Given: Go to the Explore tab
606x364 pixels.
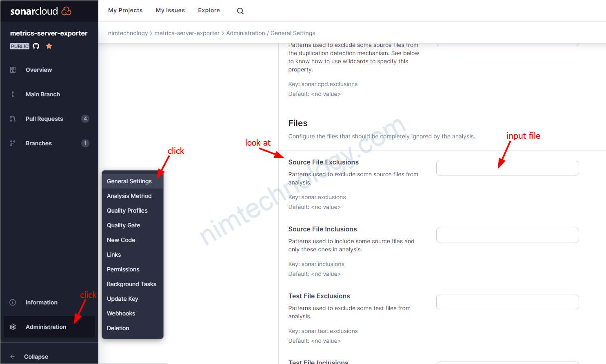Looking at the screenshot, I should (x=209, y=10).
